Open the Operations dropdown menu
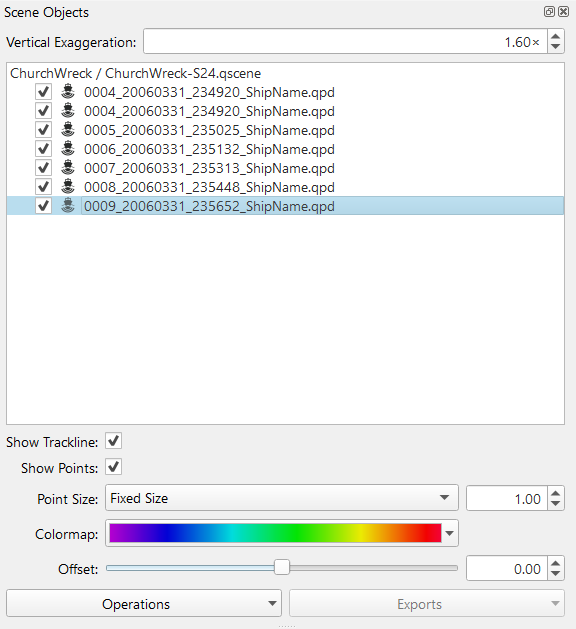This screenshot has height=629, width=576. click(x=144, y=603)
